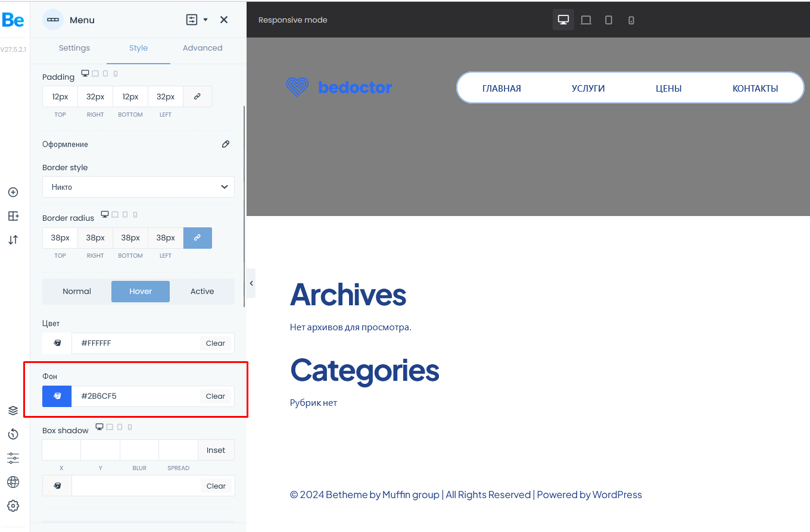Open page options sliders icon in sidebar
The width and height of the screenshot is (810, 532).
click(x=13, y=458)
